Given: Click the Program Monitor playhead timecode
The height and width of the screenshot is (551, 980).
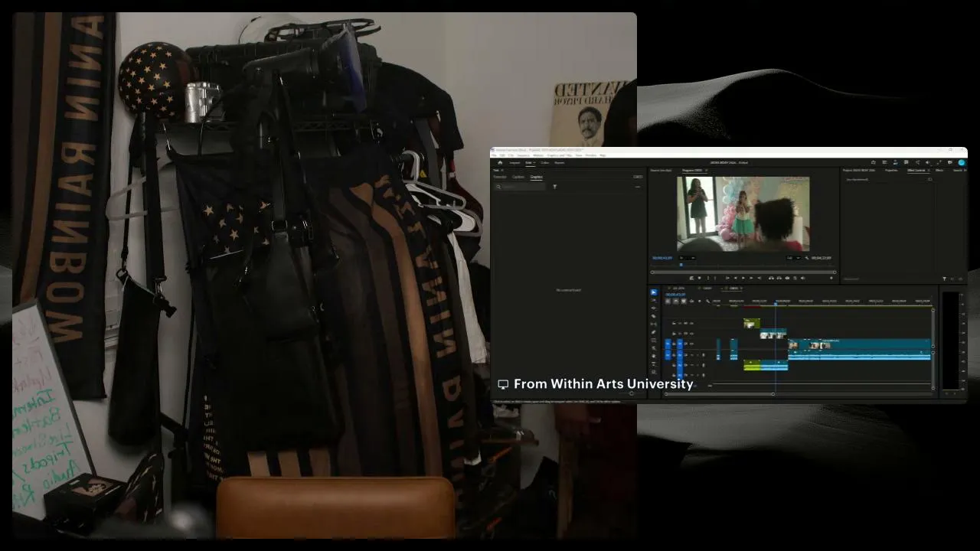Looking at the screenshot, I should point(662,258).
